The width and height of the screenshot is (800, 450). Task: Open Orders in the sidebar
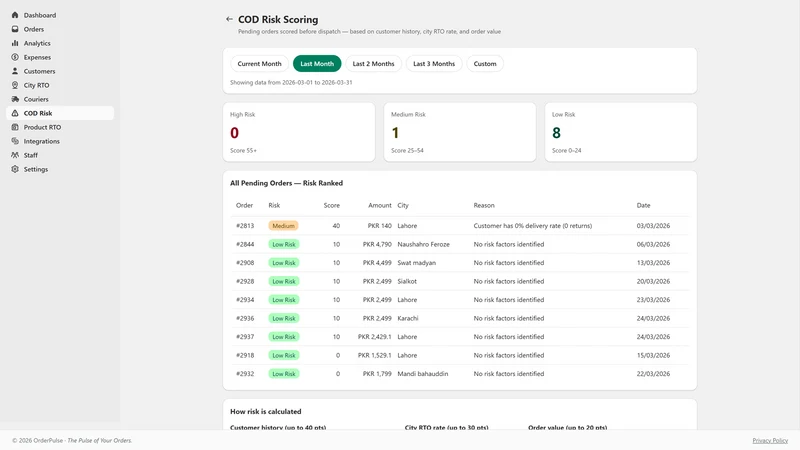60,29
